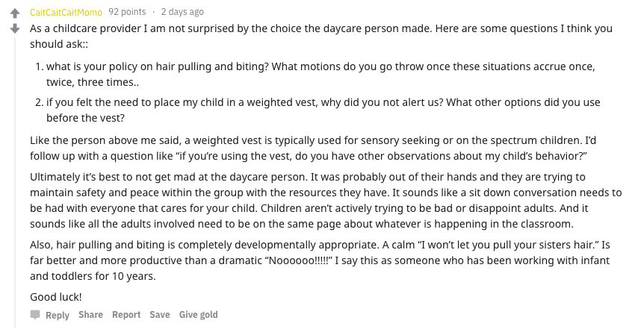Image resolution: width=644 pixels, height=335 pixels.
Task: Upvote the comment by CaitCaitCaitMomo
Action: [x=15, y=13]
